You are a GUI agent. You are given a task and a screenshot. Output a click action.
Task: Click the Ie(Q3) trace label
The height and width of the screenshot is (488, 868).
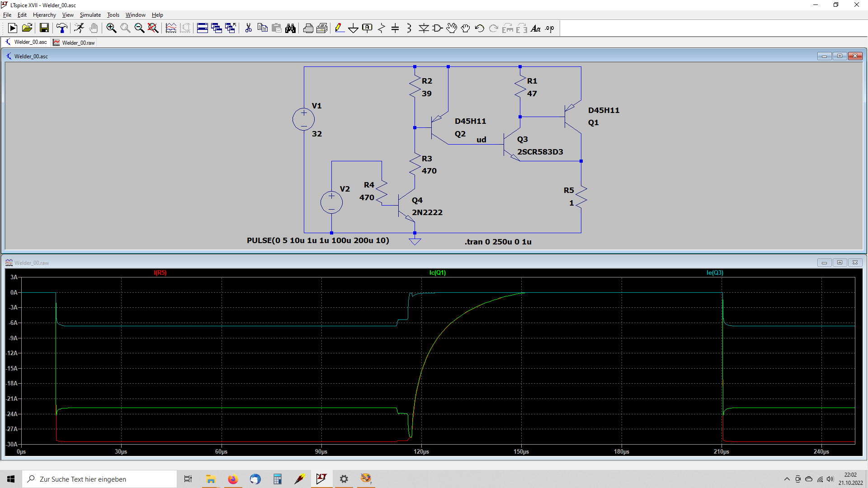click(x=715, y=272)
